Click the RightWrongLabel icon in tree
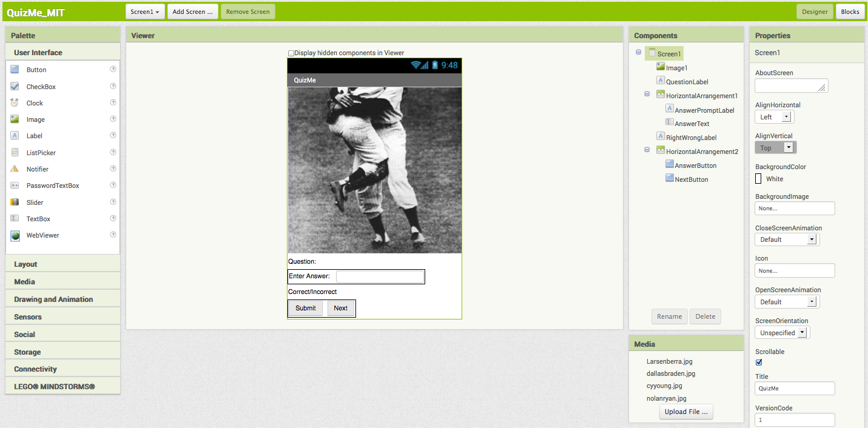The image size is (868, 428). (x=661, y=136)
